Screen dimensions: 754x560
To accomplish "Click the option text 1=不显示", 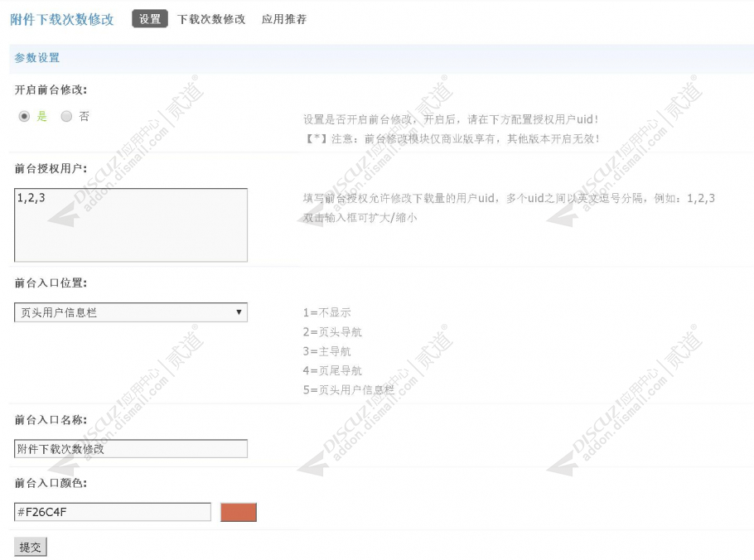I will pyautogui.click(x=327, y=312).
